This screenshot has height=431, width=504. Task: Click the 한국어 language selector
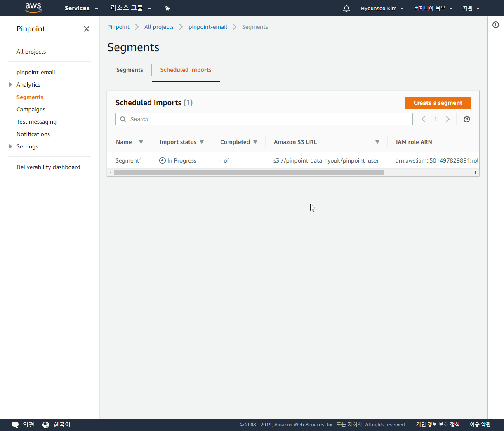tap(62, 424)
